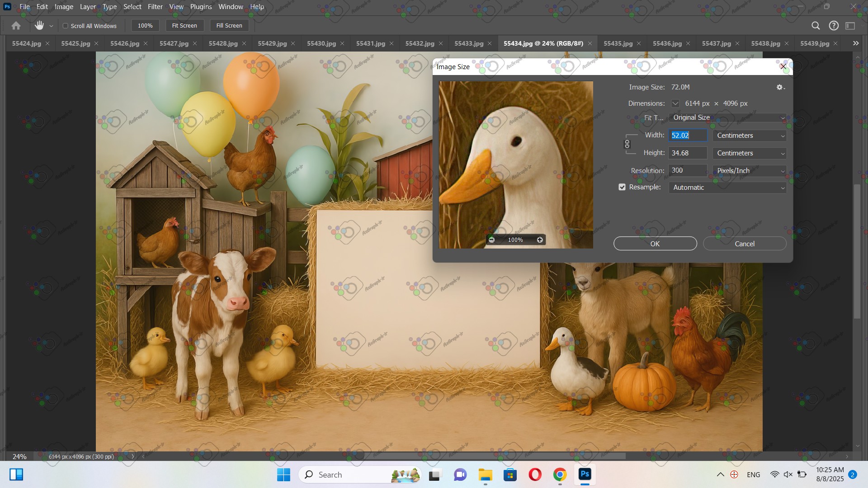This screenshot has height=488, width=868.
Task: Open the Fit To preset dropdown
Action: click(727, 117)
